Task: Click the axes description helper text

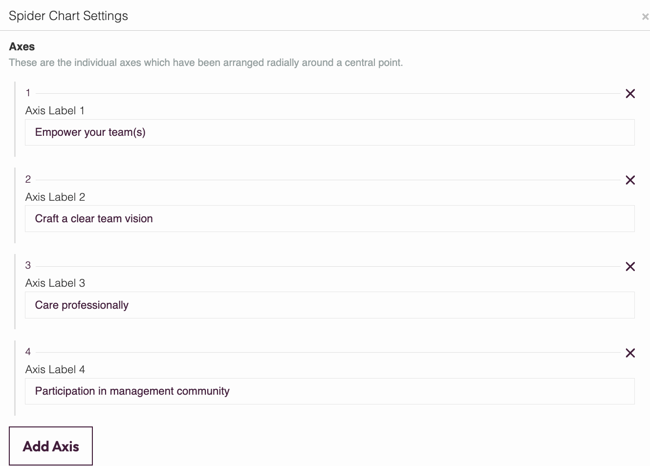Action: click(205, 62)
